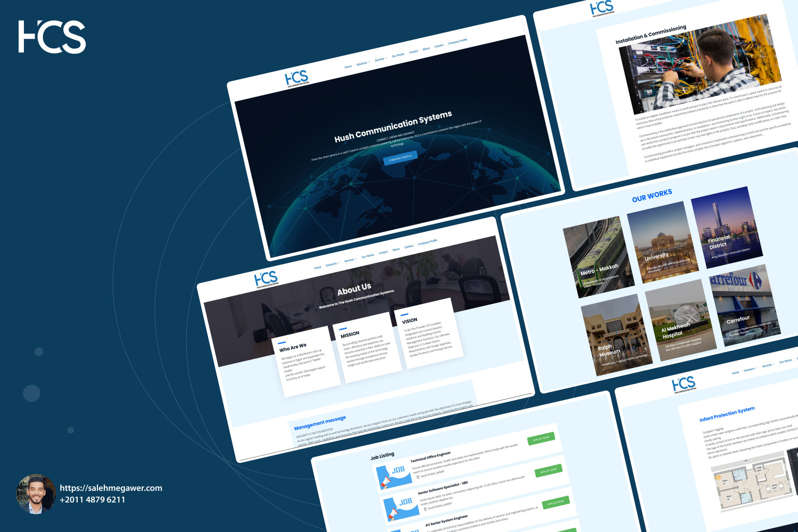This screenshot has height=532, width=798.
Task: Click the HCS logo on the About Us page
Action: (266, 279)
